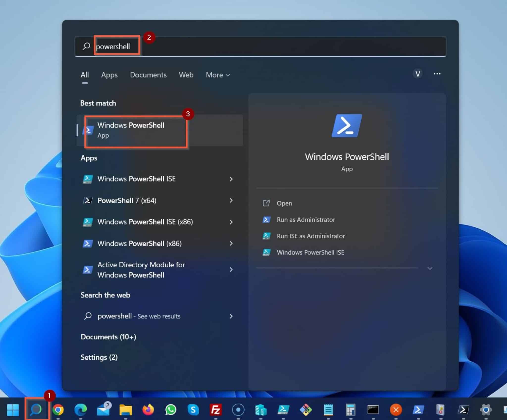Switch to the Documents search tab
507x420 pixels.
(148, 75)
